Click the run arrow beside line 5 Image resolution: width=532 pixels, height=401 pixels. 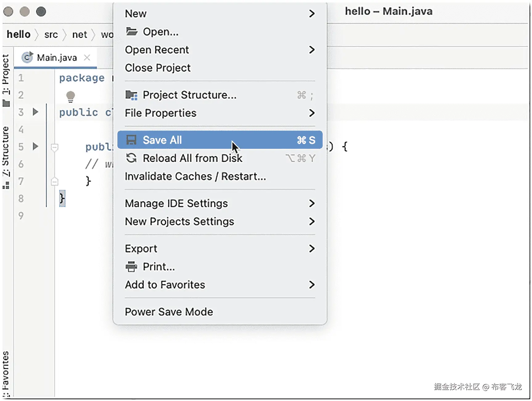point(35,146)
